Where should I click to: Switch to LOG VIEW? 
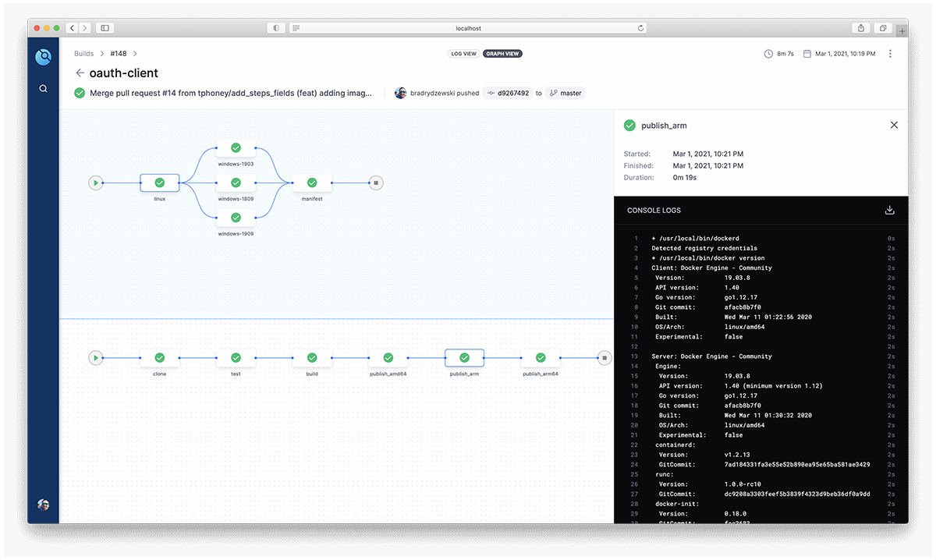point(463,53)
